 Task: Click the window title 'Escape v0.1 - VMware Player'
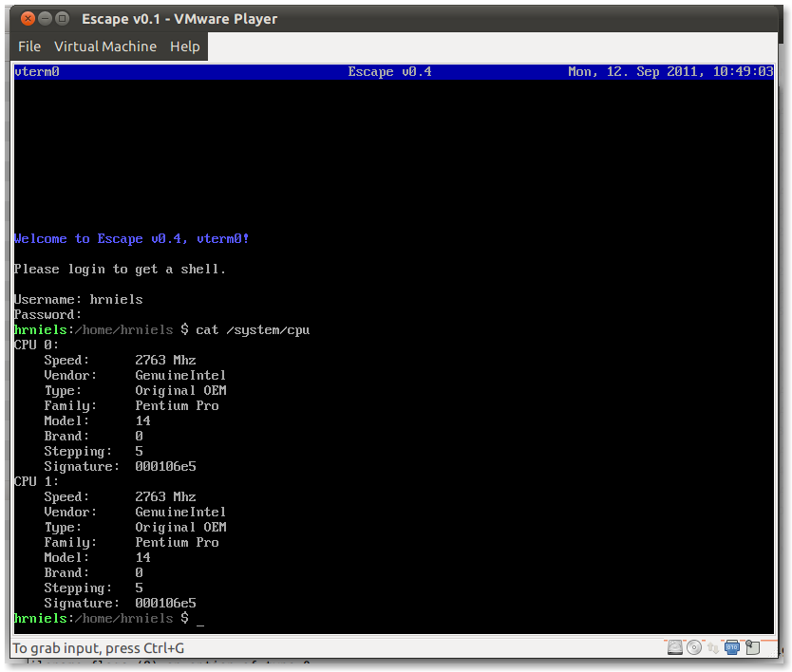179,19
